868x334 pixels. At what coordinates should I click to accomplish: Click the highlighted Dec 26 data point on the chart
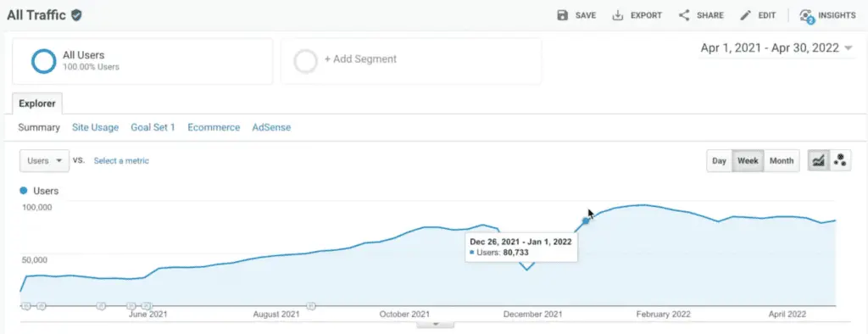tap(586, 221)
